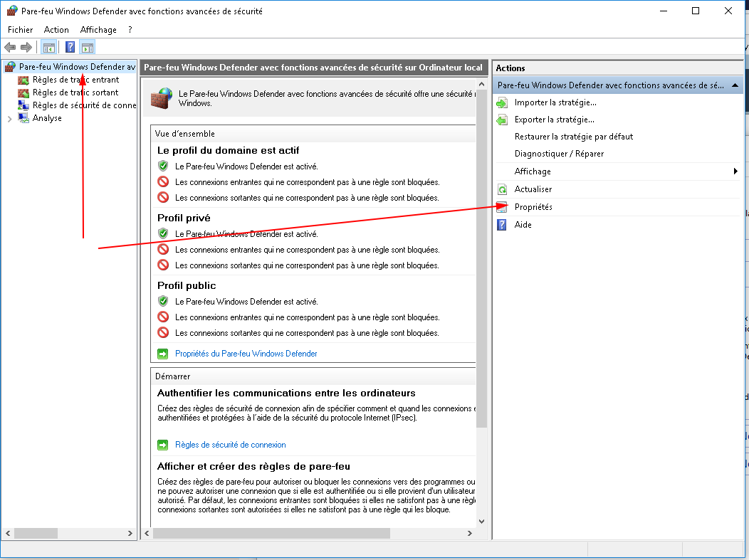Click 'Authentifier les communications entre les ordinateurs' heading
749x560 pixels.
[287, 393]
